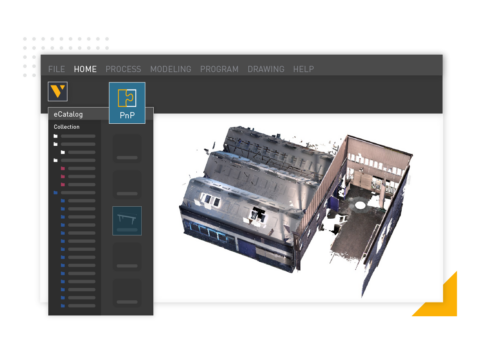The image size is (480, 360).
Task: Select the highlighted table item thumbnail
Action: (127, 221)
